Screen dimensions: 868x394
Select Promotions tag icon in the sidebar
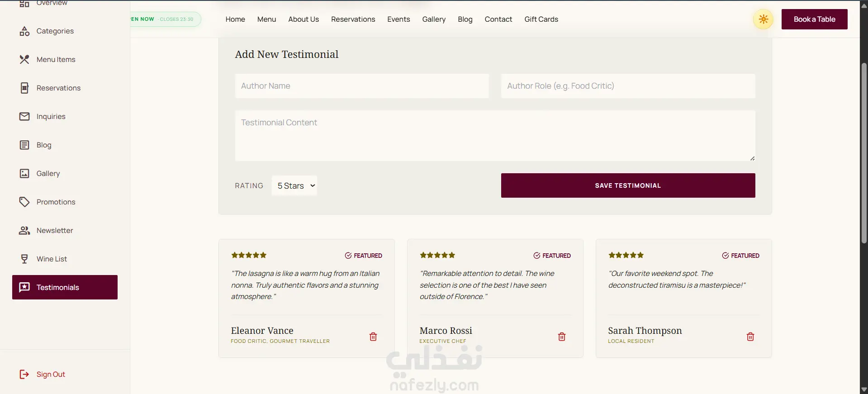coord(24,202)
